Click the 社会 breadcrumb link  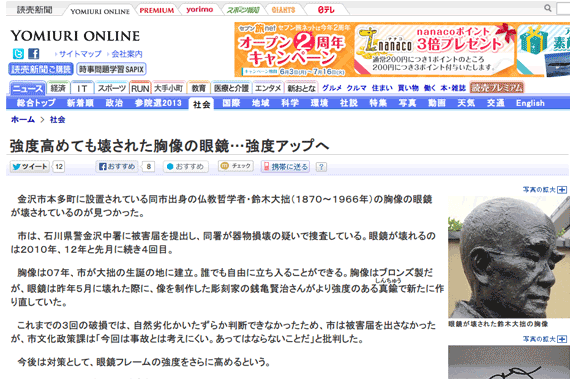pyautogui.click(x=57, y=120)
